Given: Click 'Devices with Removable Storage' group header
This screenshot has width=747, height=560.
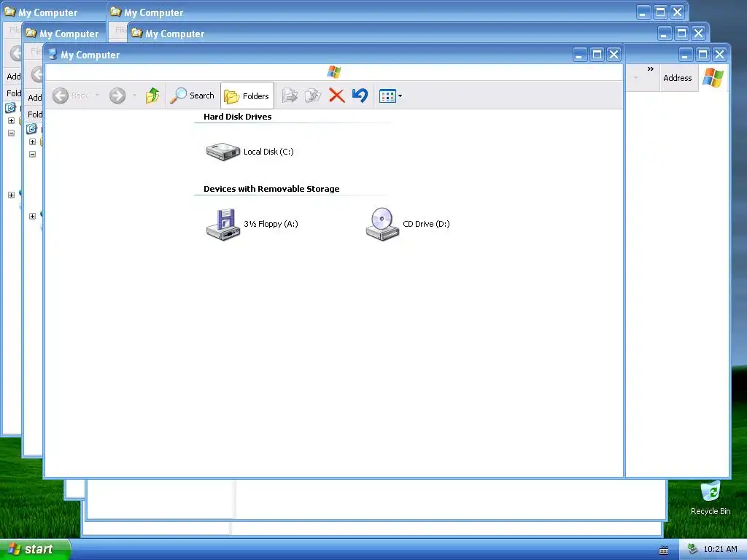Looking at the screenshot, I should [x=271, y=189].
